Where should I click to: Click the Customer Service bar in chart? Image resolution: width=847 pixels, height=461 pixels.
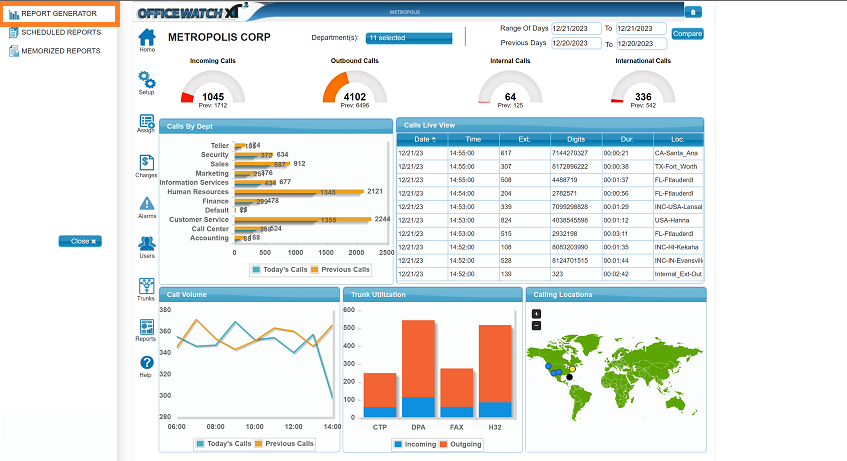tap(302, 219)
